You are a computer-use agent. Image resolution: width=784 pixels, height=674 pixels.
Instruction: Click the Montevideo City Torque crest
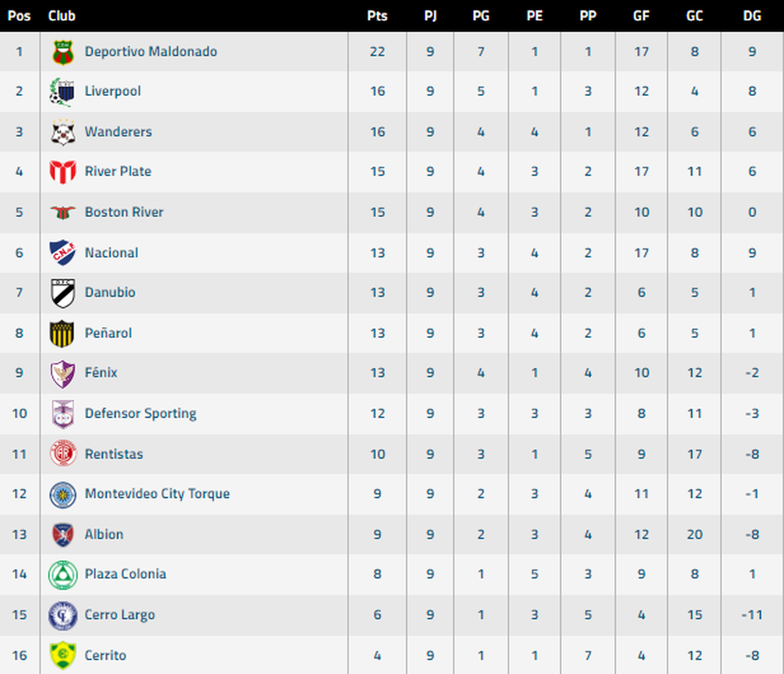pyautogui.click(x=63, y=494)
